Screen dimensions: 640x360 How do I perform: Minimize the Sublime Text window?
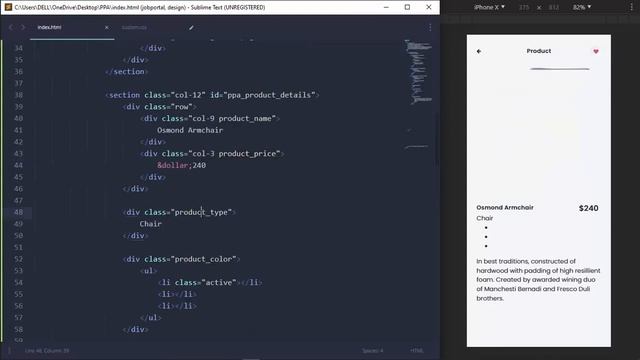pyautogui.click(x=386, y=7)
